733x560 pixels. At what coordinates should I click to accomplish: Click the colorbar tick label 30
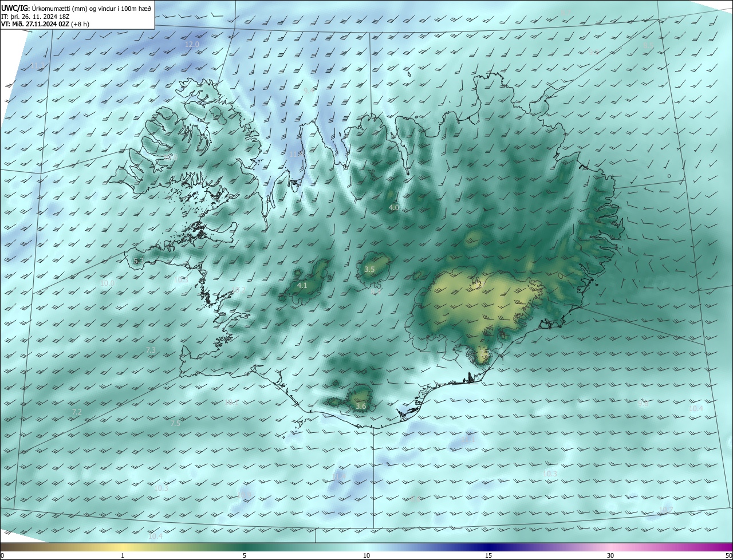click(x=610, y=555)
